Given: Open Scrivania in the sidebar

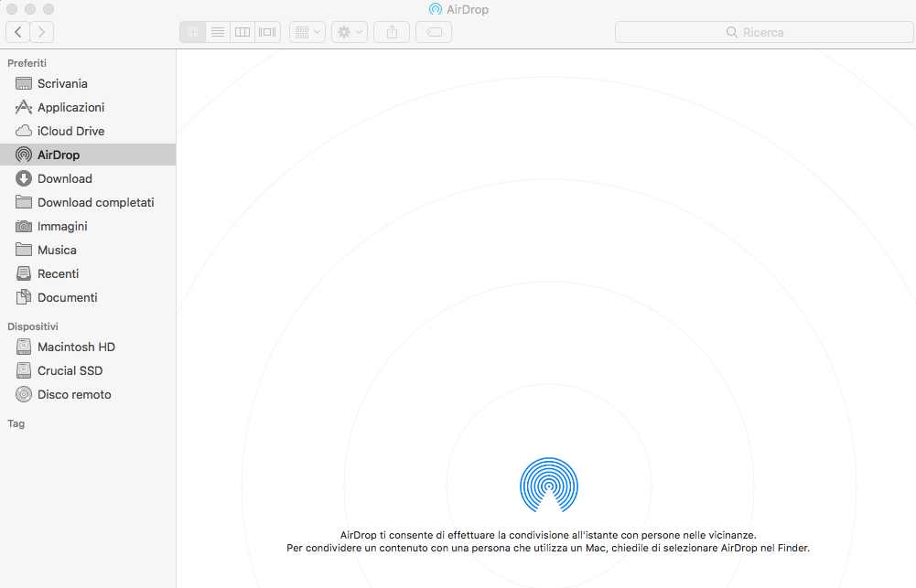Looking at the screenshot, I should 62,83.
